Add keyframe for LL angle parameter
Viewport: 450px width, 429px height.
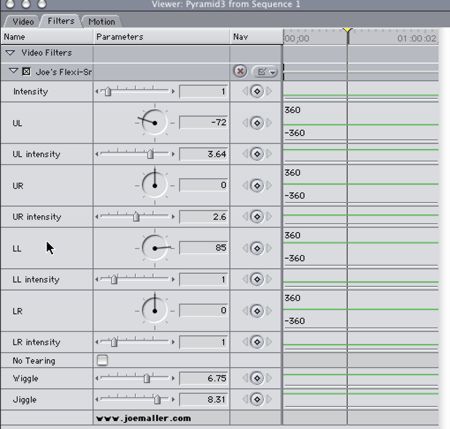pos(257,248)
